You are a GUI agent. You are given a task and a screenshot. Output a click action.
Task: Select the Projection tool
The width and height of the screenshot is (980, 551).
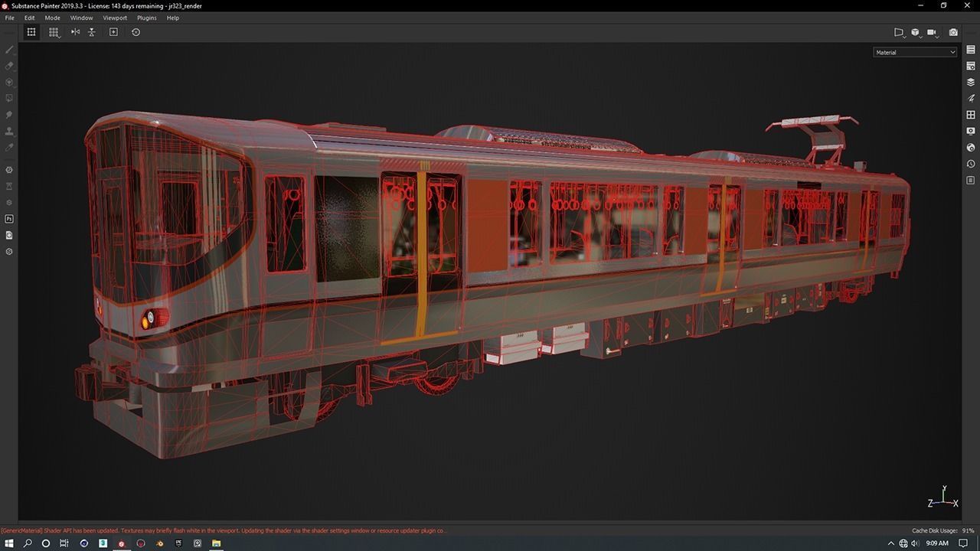[x=8, y=82]
